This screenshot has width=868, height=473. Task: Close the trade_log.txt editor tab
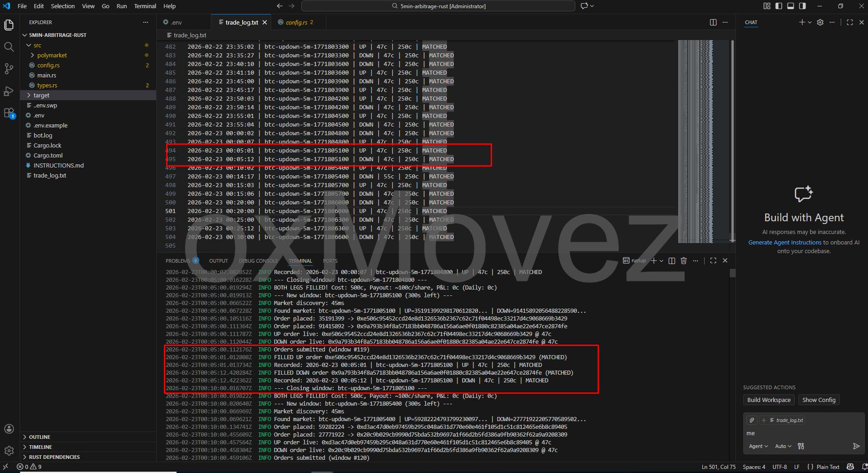pos(265,22)
